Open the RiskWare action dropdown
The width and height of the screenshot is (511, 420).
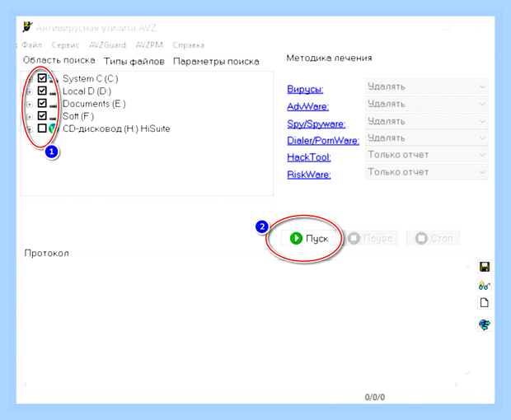tap(427, 172)
